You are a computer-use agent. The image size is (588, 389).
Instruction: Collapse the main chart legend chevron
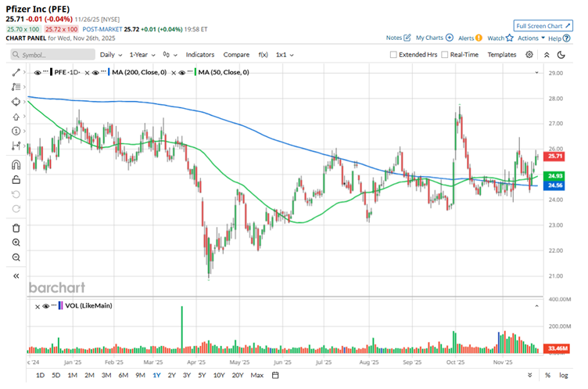click(536, 73)
